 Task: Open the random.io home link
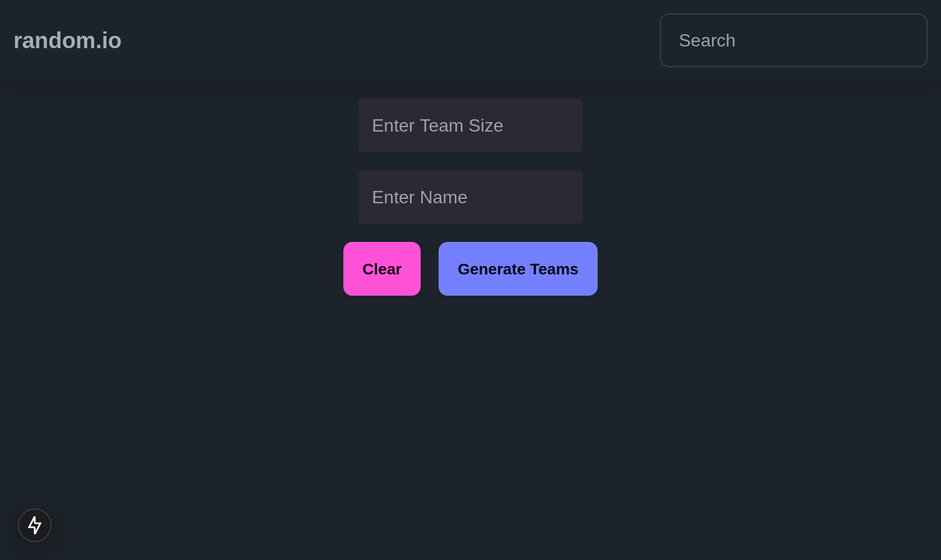pyautogui.click(x=68, y=40)
